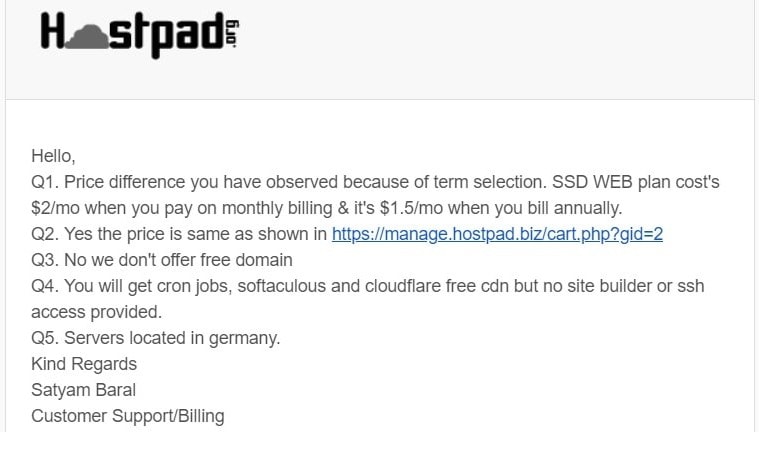Click the Hostpad.org logo

click(140, 34)
